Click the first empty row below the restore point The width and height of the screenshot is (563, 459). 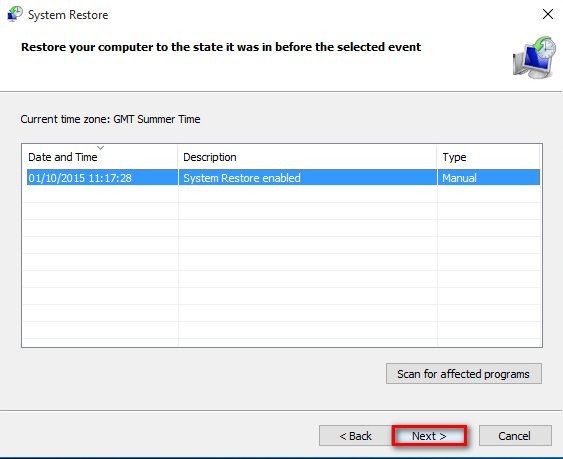[x=282, y=194]
